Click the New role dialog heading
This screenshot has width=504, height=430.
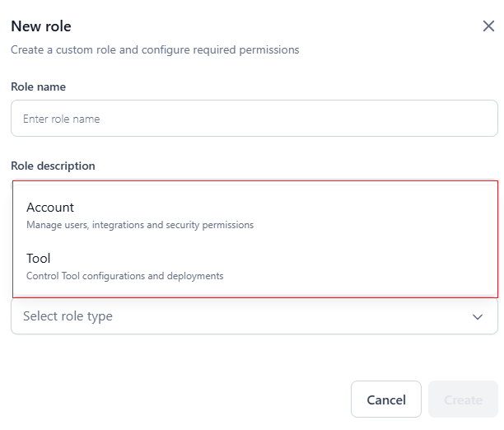(x=41, y=26)
